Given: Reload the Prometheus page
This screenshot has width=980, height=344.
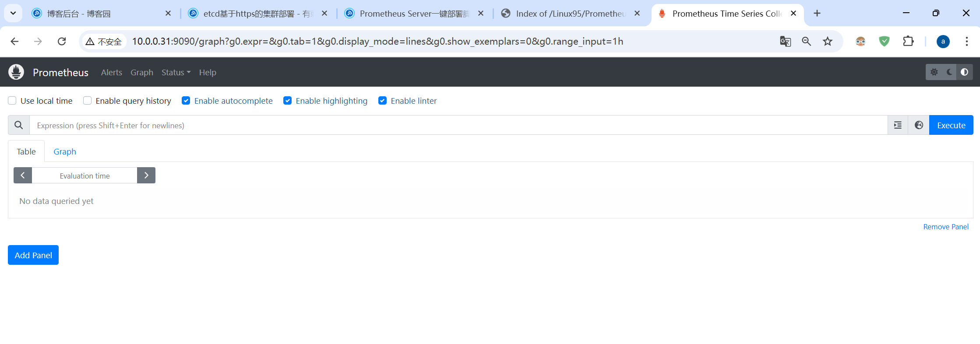Looking at the screenshot, I should coord(62,42).
